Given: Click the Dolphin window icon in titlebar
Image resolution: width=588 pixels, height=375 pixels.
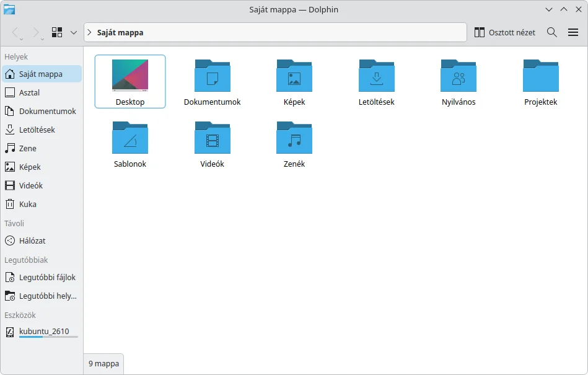Looking at the screenshot, I should tap(9, 9).
